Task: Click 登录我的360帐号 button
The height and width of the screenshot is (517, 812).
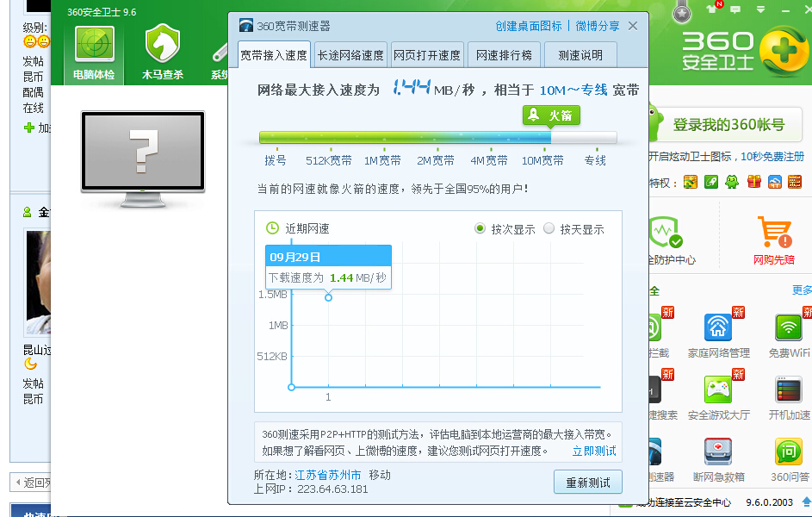Action: click(728, 125)
